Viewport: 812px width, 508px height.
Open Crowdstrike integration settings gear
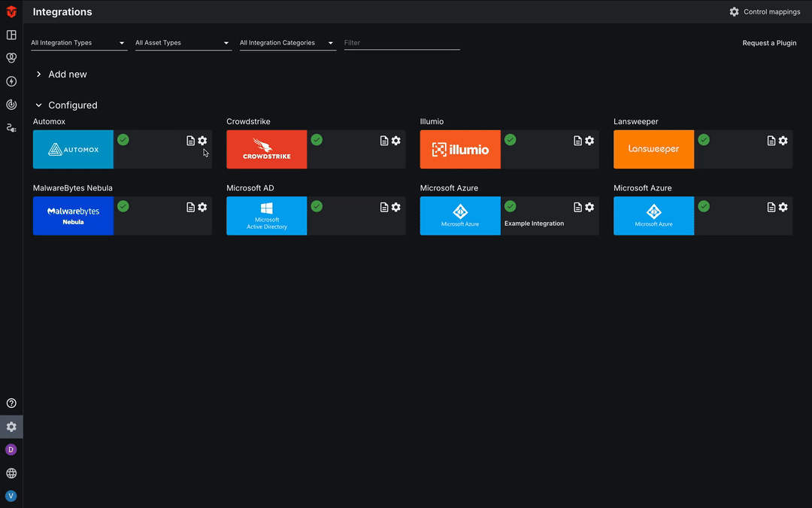[396, 141]
